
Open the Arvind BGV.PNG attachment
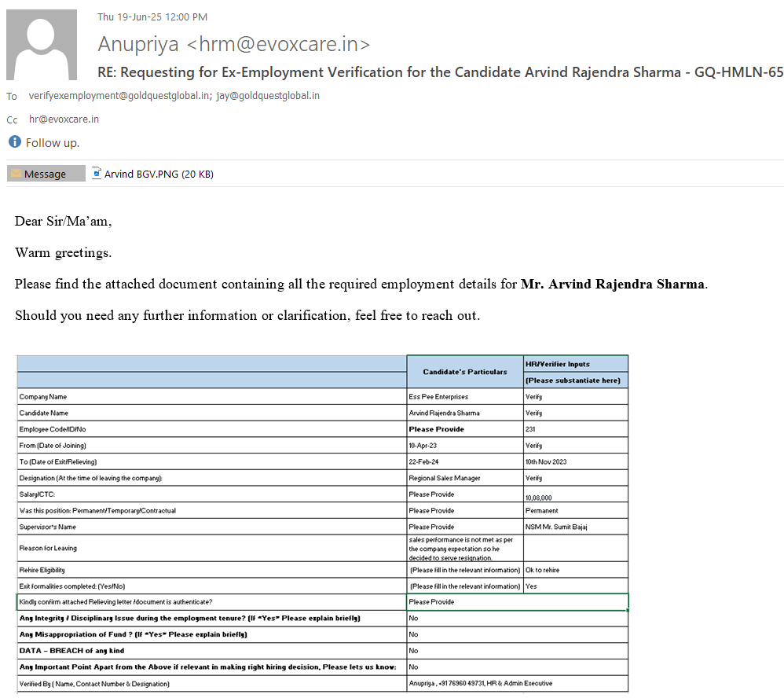coord(158,174)
